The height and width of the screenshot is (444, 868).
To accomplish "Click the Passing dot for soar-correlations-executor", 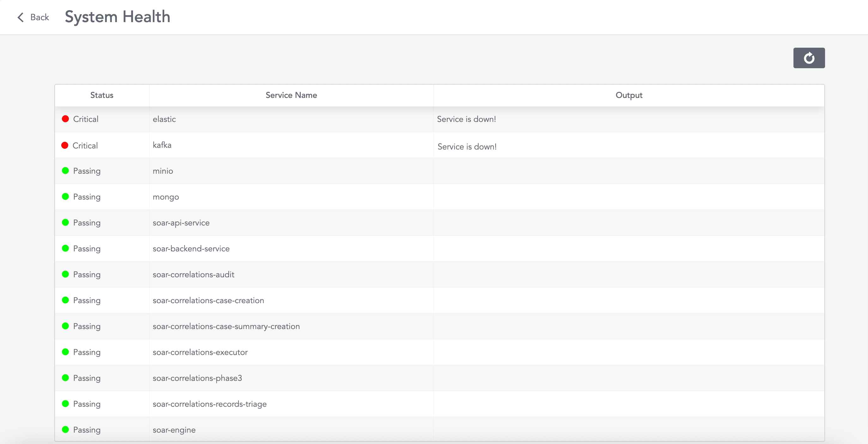I will (66, 352).
